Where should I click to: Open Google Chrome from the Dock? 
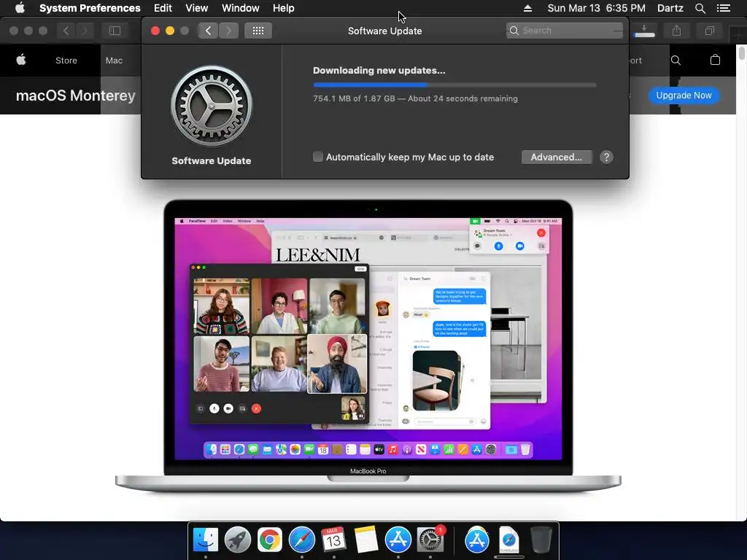tap(270, 540)
